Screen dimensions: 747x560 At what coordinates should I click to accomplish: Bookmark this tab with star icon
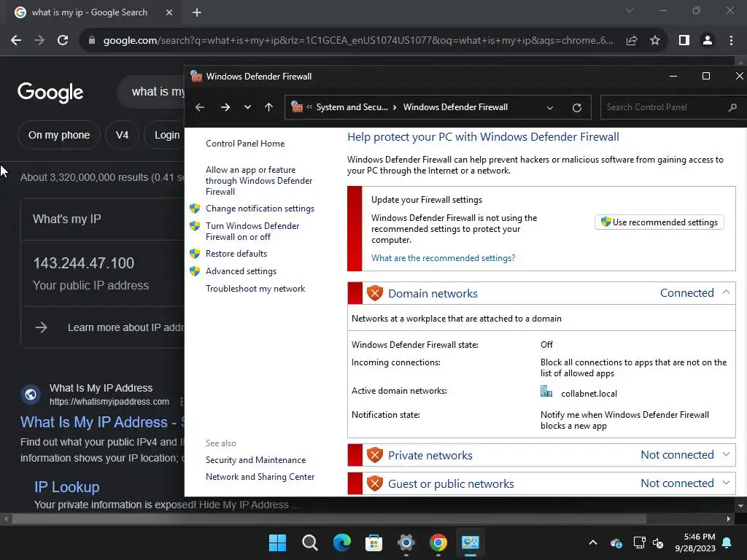click(x=655, y=41)
